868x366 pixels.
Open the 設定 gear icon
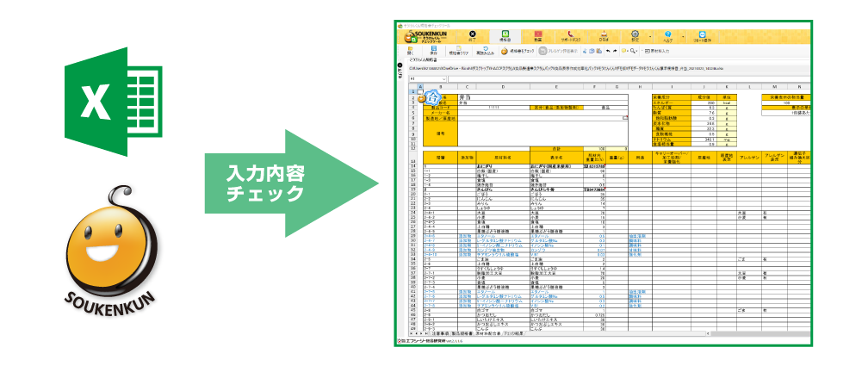pyautogui.click(x=635, y=36)
